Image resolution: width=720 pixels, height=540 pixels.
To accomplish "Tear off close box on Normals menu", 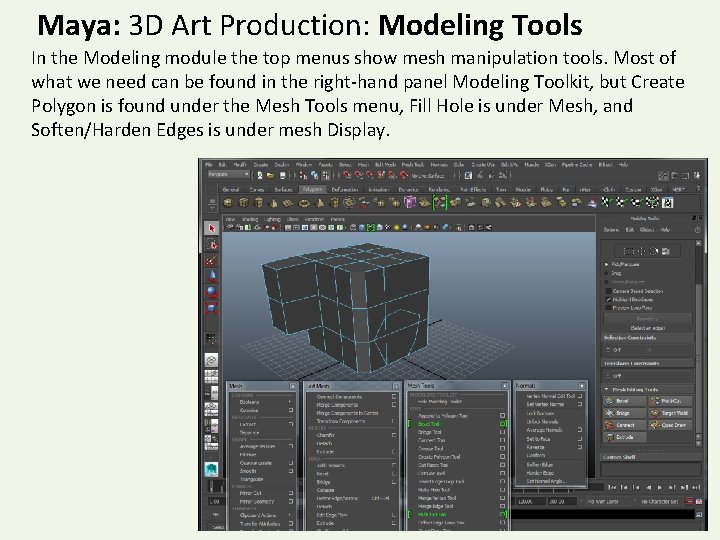I will (581, 386).
